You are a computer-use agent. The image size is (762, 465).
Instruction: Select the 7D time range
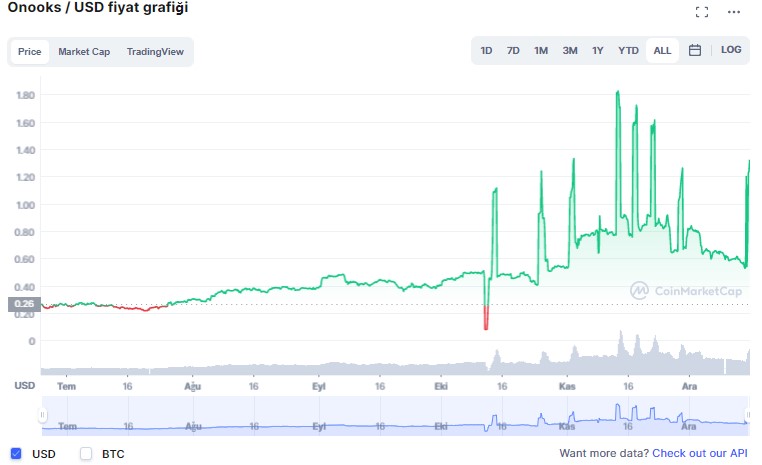[x=513, y=51]
